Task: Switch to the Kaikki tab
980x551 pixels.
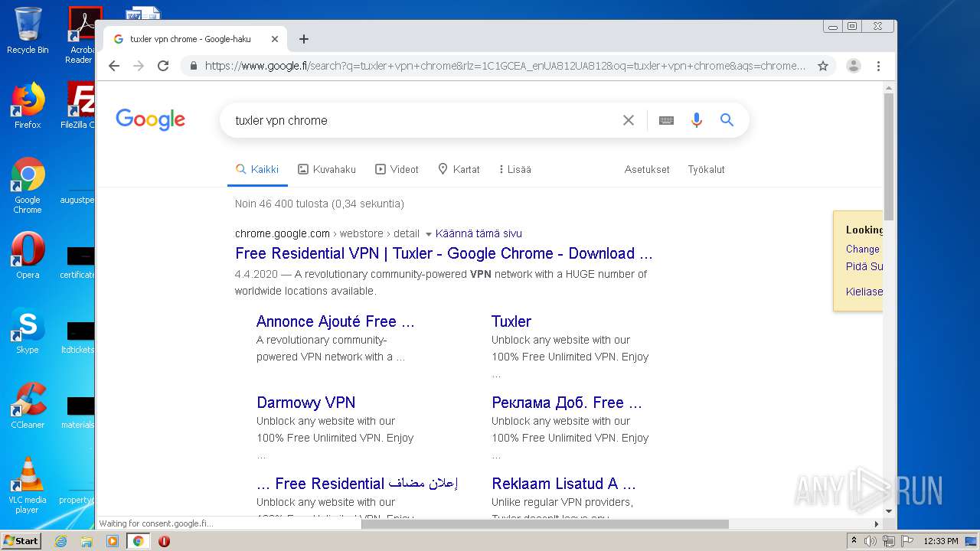Action: (257, 169)
